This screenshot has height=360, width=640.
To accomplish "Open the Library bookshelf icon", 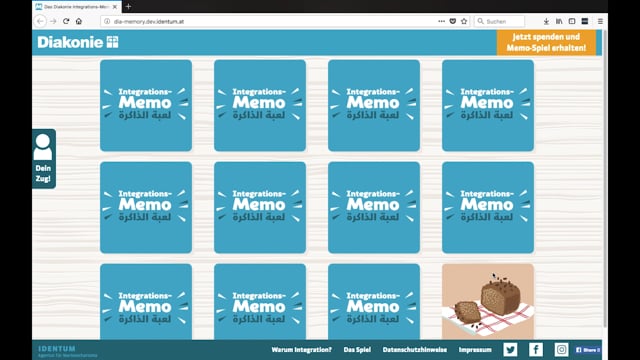I will [559, 21].
